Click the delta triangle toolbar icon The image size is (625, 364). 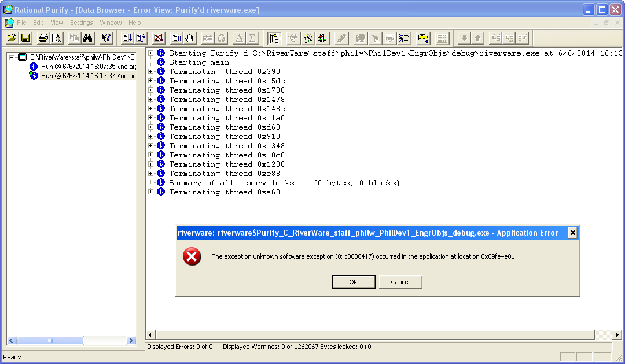pyautogui.click(x=239, y=38)
